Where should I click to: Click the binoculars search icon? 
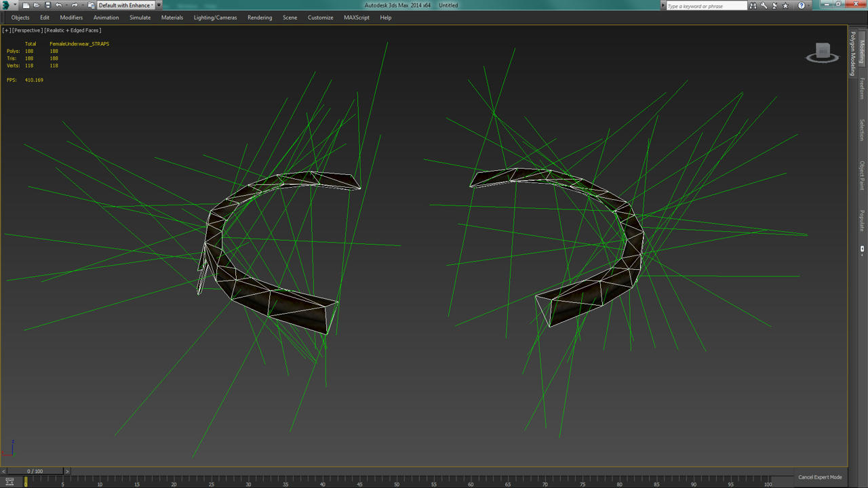tap(753, 5)
